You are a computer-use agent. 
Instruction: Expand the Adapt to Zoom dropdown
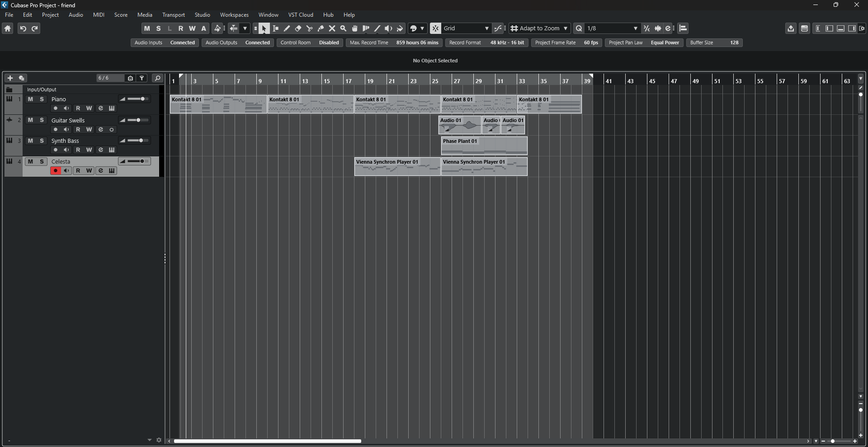[x=540, y=28]
